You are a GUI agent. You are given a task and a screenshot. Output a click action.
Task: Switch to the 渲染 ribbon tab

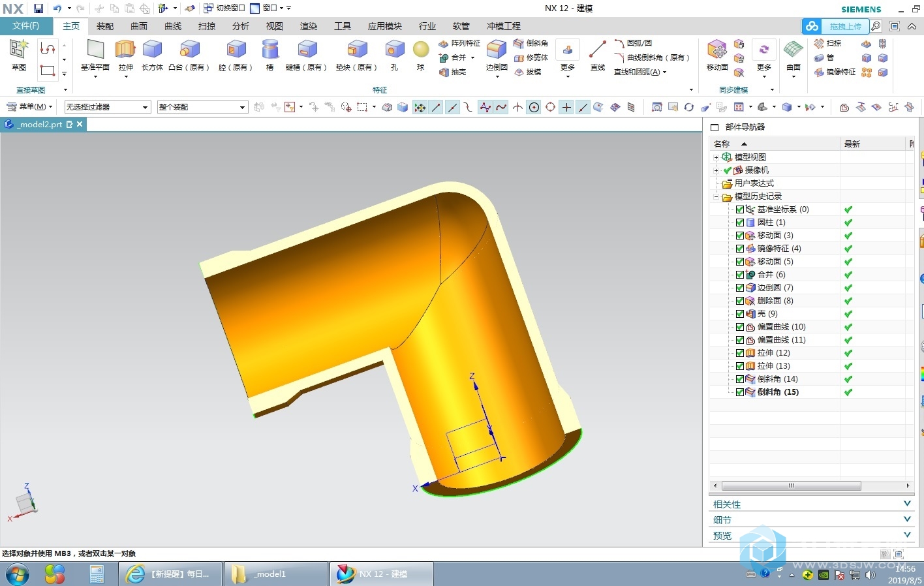tap(309, 26)
